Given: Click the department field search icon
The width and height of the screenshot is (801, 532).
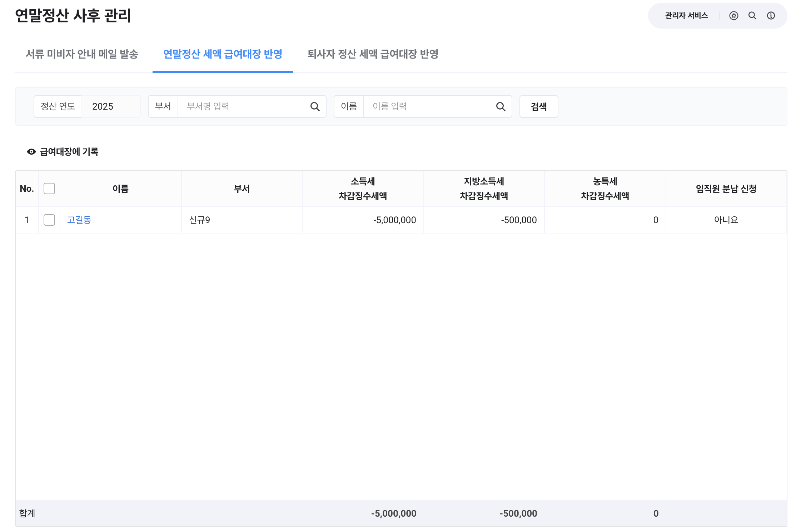Looking at the screenshot, I should point(315,106).
